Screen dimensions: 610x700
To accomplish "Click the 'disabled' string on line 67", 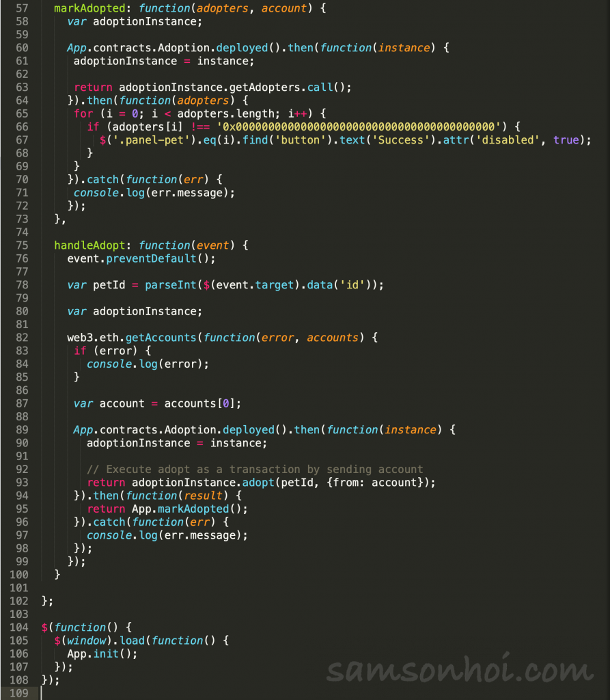I will pyautogui.click(x=508, y=140).
